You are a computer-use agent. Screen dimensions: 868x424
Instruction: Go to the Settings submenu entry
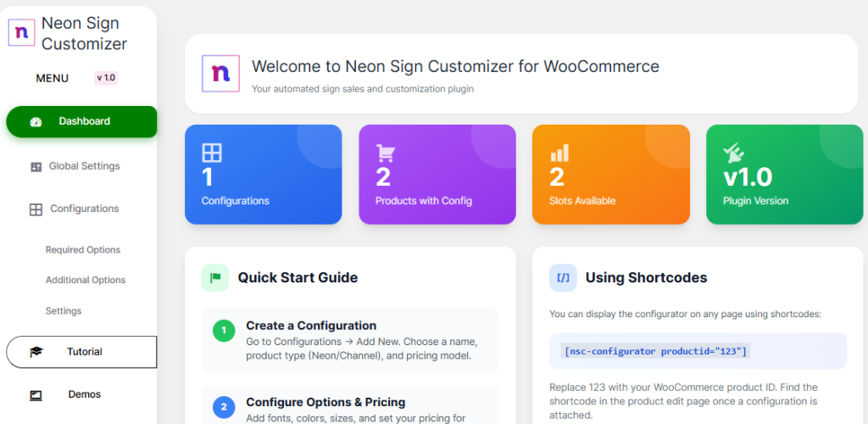pos(64,311)
